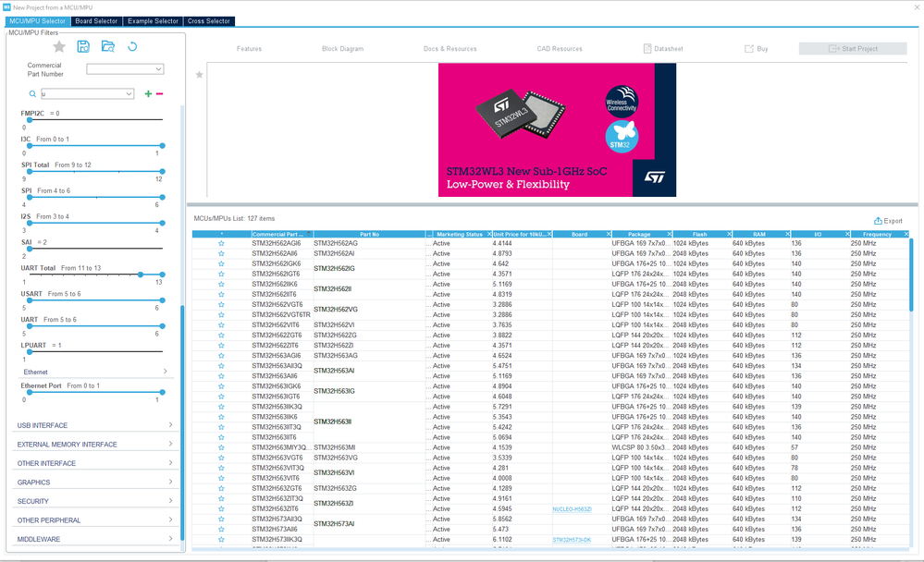Click the green plus add filter icon

click(x=148, y=93)
